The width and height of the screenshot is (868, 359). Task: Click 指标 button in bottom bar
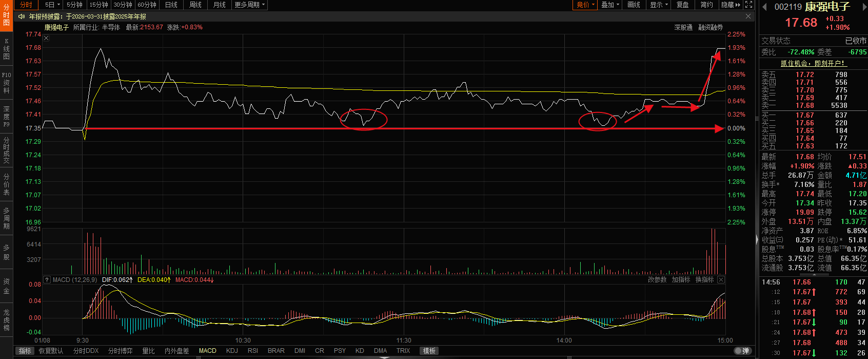[x=25, y=351]
